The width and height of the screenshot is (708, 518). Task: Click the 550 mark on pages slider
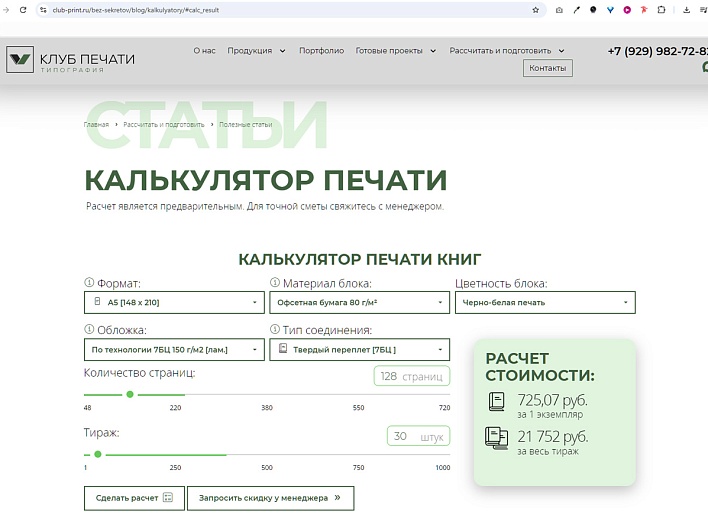point(358,407)
